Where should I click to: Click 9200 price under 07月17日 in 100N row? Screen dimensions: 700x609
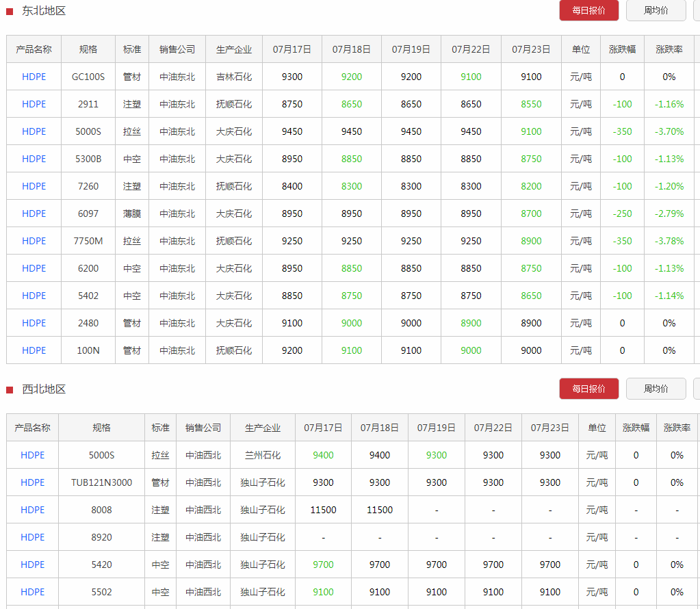pos(292,350)
